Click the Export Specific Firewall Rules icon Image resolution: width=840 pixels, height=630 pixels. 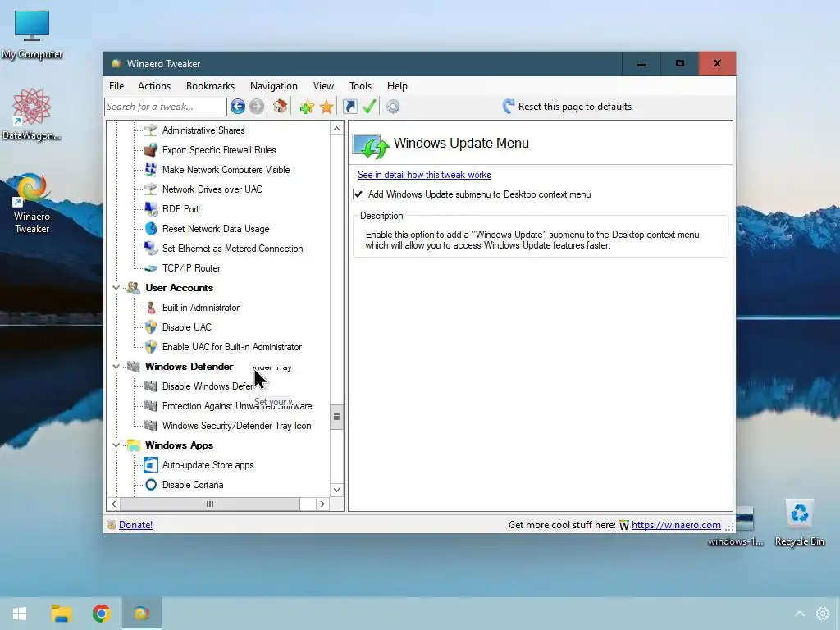coord(151,150)
